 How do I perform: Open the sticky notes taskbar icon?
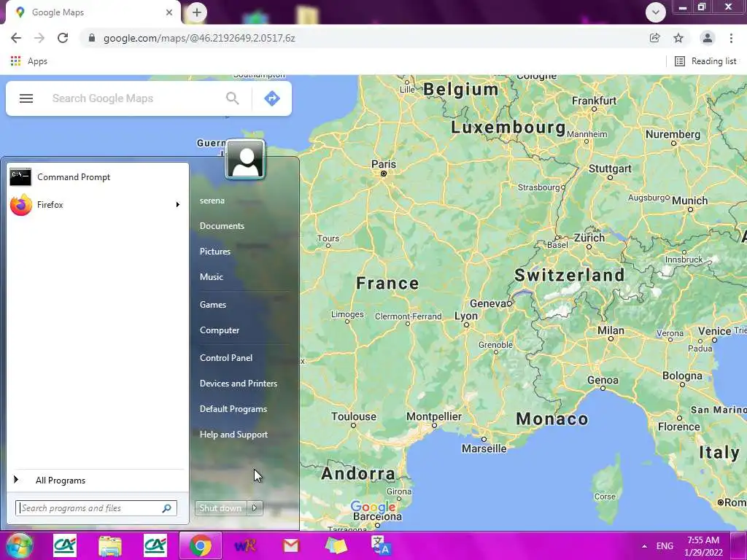point(336,545)
